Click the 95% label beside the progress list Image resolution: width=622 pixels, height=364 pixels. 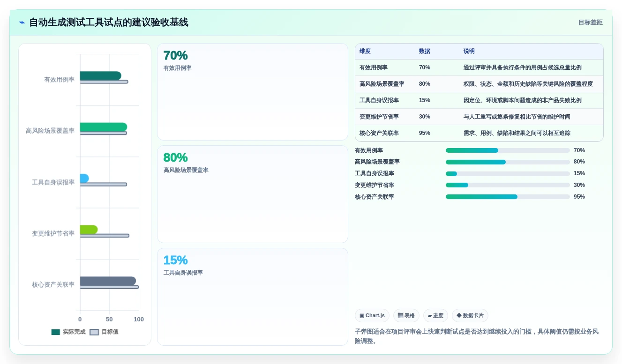coord(579,197)
